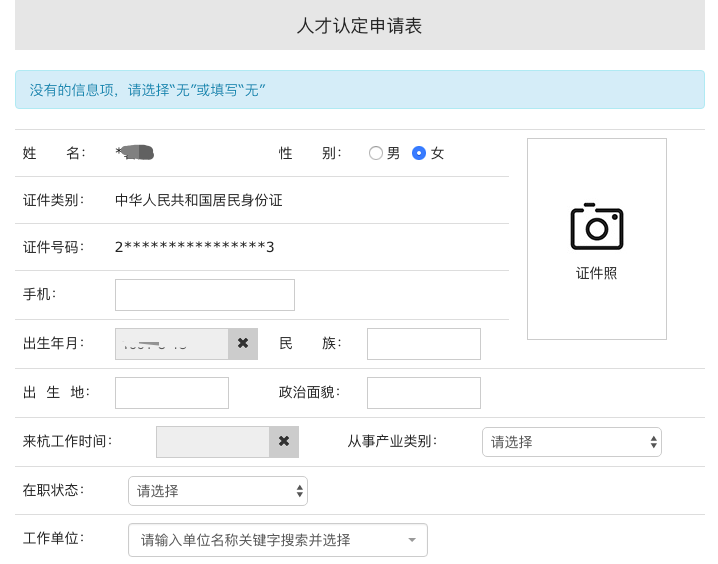This screenshot has width=718, height=564.
Task: Expand the 工作单位 search combo box
Action: tap(278, 540)
